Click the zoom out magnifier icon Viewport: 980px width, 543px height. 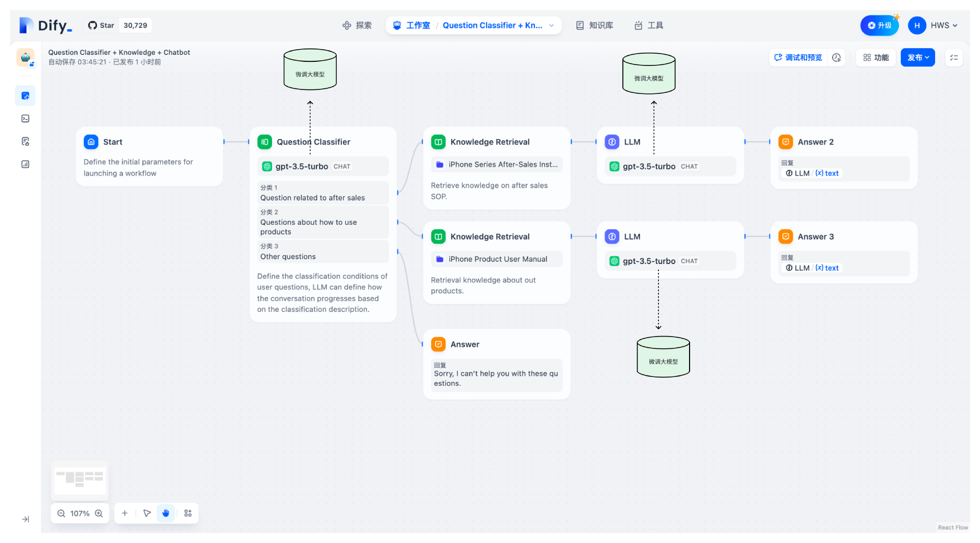(61, 513)
